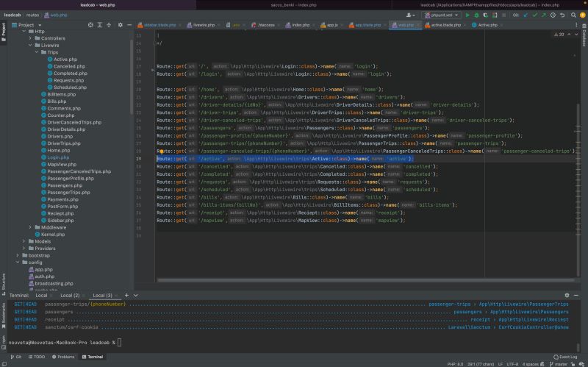Open Search Everywhere magnifier icon

point(573,15)
